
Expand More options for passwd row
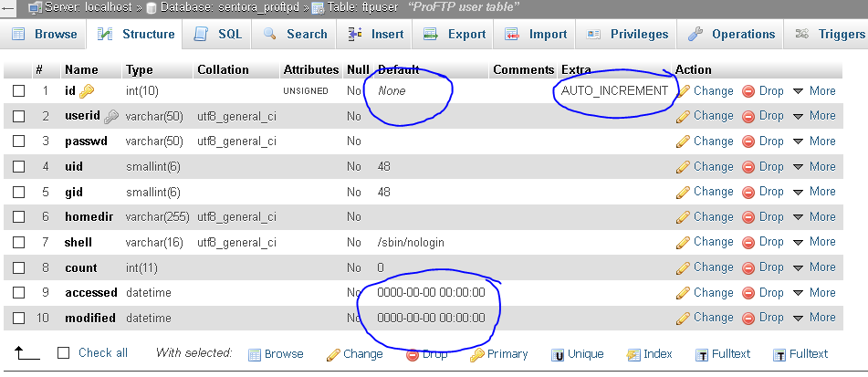[x=814, y=141]
